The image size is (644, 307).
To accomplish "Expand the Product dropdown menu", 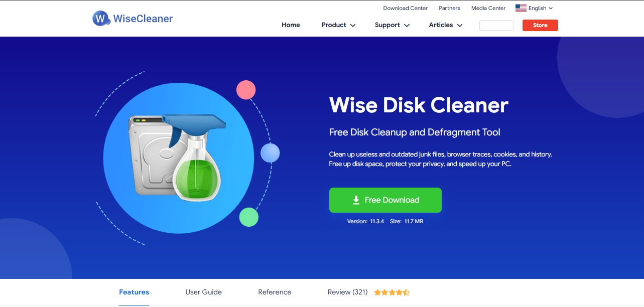I will (339, 25).
